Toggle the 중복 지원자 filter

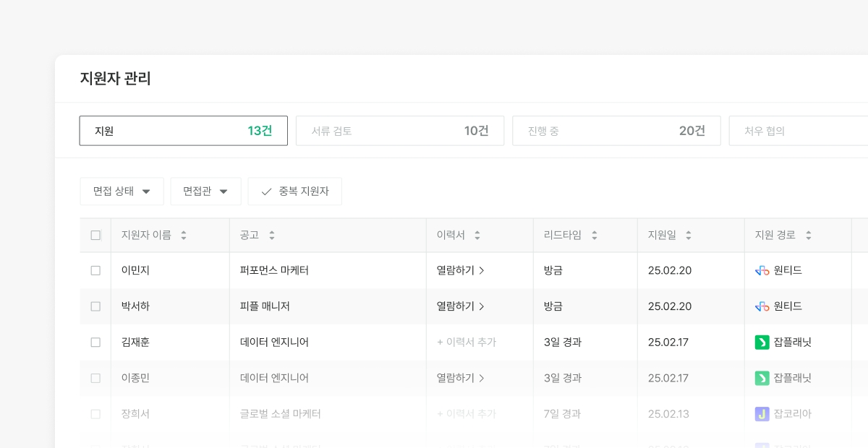pyautogui.click(x=294, y=191)
